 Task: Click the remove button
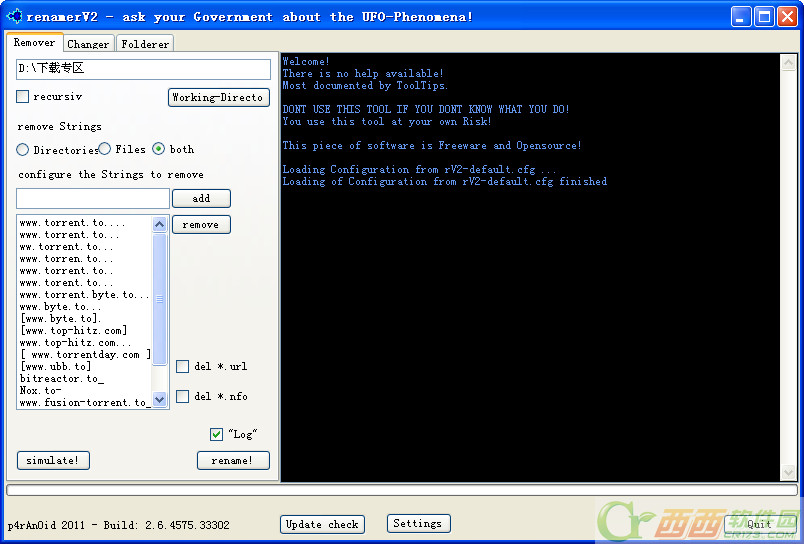point(202,225)
